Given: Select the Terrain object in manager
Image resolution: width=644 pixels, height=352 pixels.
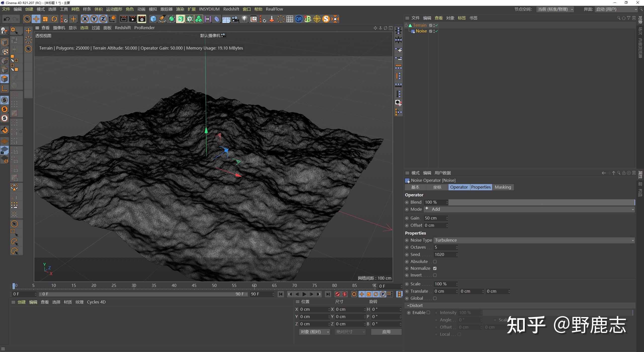Looking at the screenshot, I should [x=420, y=25].
